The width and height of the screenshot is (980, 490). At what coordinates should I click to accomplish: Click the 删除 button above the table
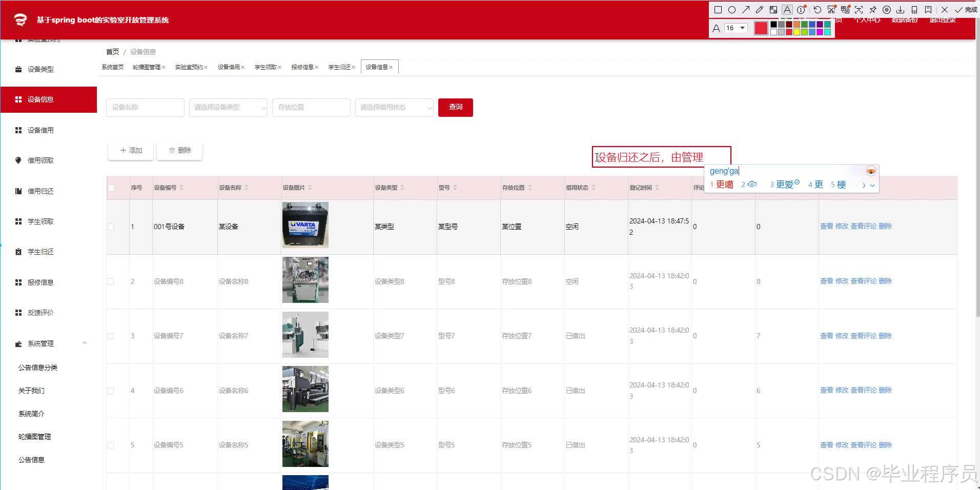coord(179,151)
